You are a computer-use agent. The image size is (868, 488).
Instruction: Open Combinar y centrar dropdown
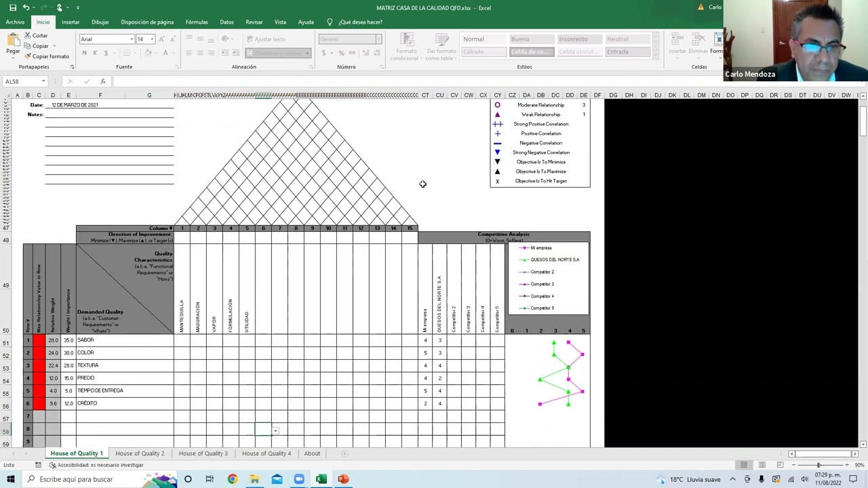point(307,53)
